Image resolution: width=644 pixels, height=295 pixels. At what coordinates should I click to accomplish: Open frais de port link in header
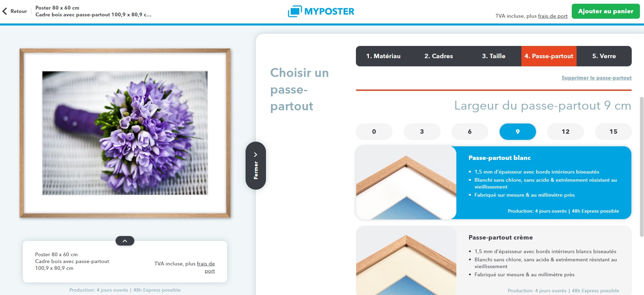tap(553, 16)
